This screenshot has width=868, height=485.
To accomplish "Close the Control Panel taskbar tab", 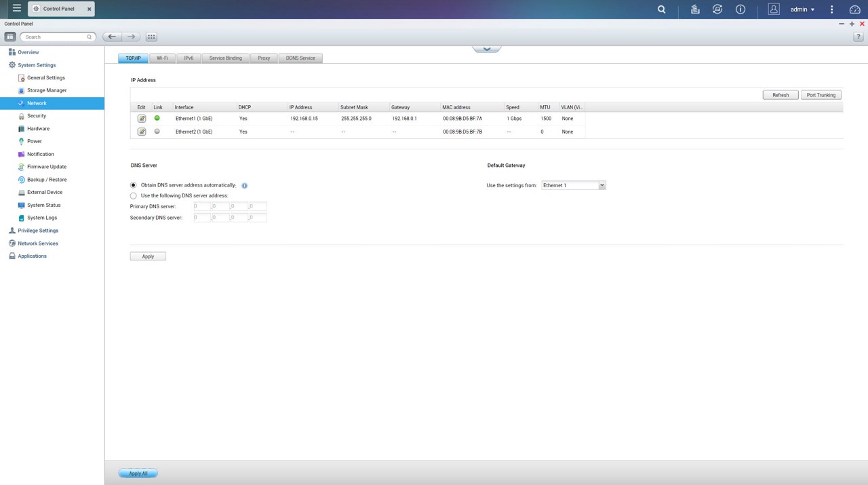I will pyautogui.click(x=90, y=9).
